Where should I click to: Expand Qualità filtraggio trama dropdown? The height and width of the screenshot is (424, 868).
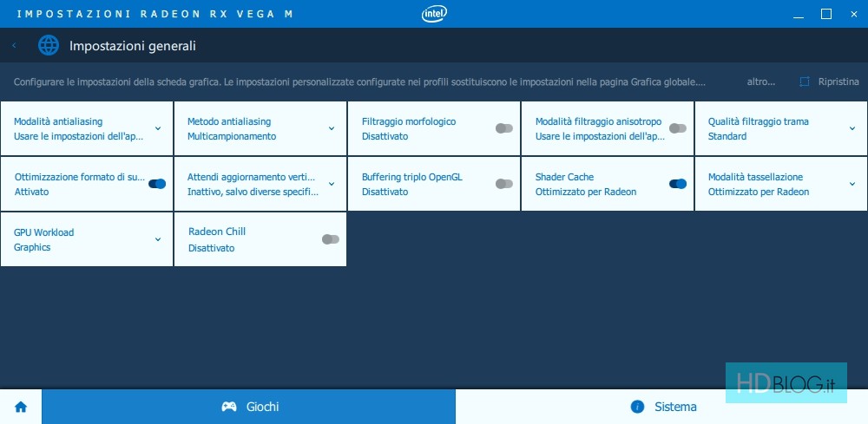(x=852, y=128)
